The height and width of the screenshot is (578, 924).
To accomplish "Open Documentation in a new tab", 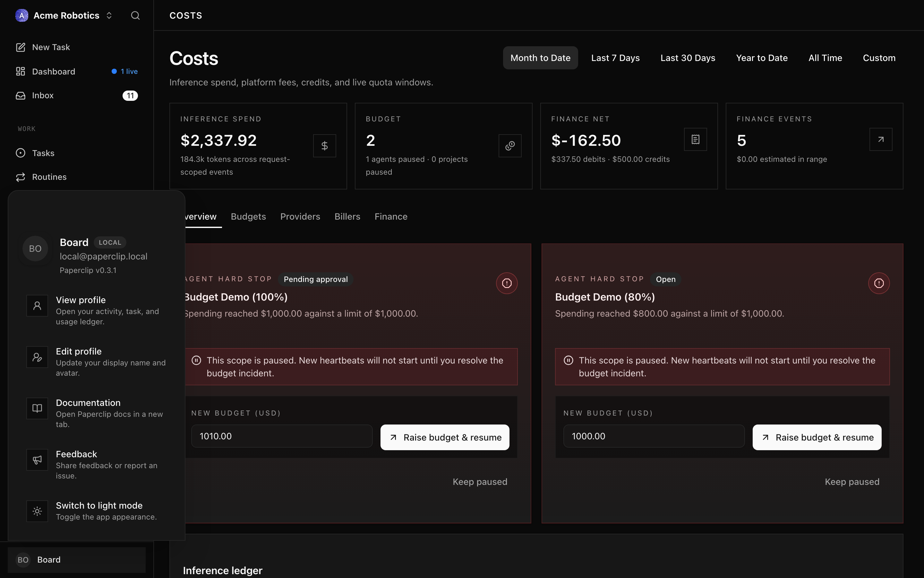I will (x=97, y=413).
